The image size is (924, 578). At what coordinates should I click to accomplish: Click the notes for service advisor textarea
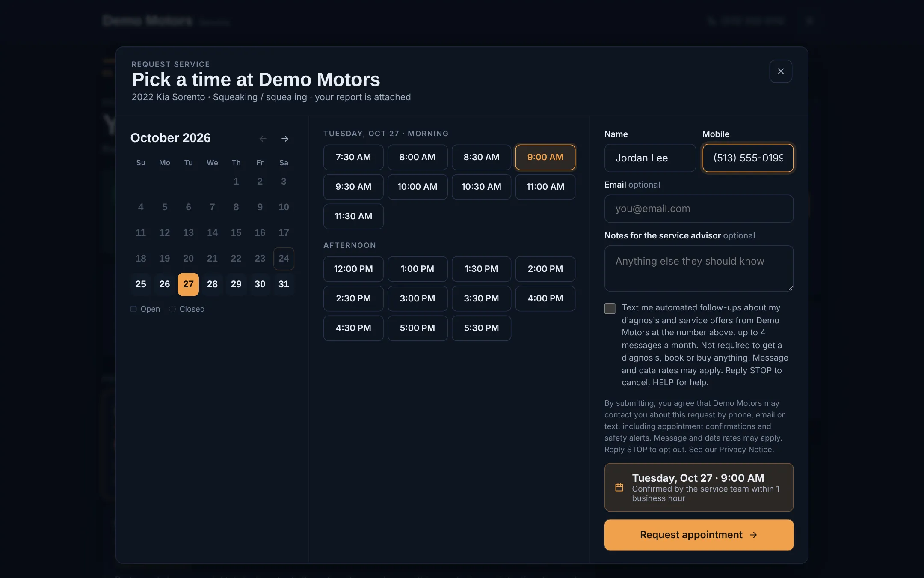699,268
